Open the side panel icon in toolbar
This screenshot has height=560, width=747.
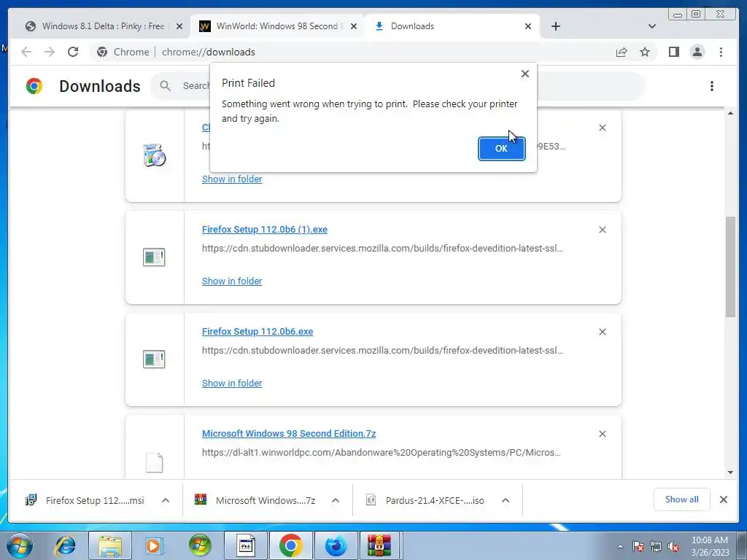(673, 52)
